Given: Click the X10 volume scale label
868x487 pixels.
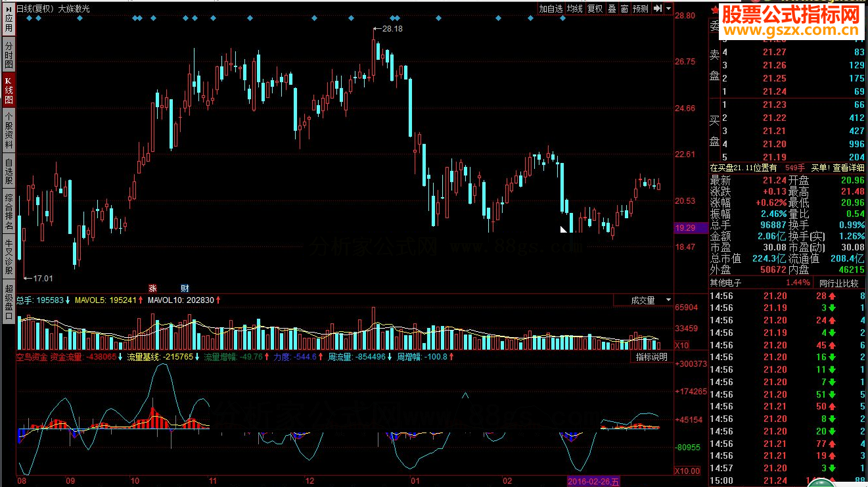Looking at the screenshot, I should click(681, 346).
